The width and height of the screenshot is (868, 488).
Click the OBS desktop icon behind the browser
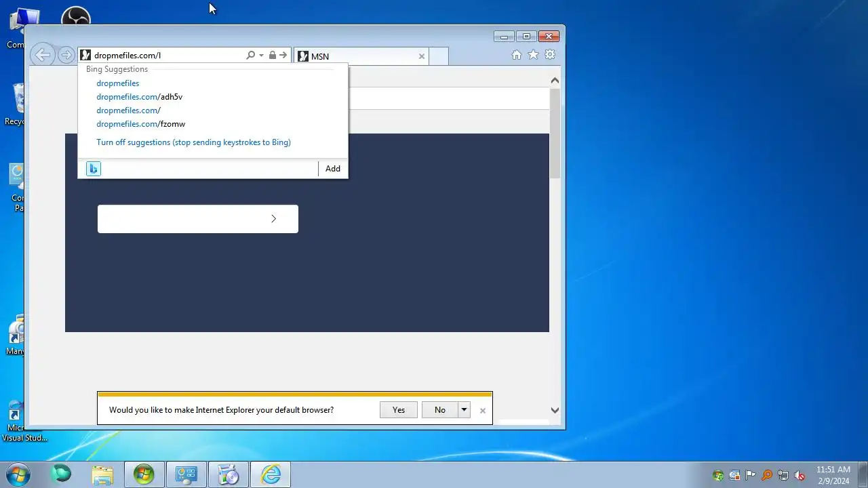pos(76,16)
